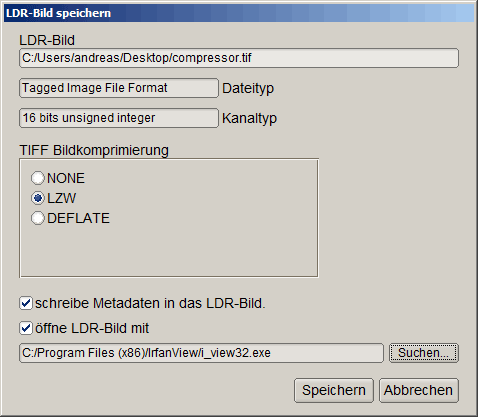Image resolution: width=478 pixels, height=417 pixels.
Task: Click the IrfanView i_view32.exe path field
Action: click(201, 353)
